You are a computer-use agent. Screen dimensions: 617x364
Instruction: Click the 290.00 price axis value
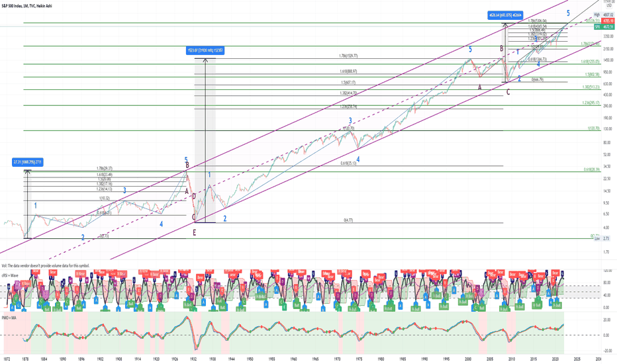click(x=609, y=107)
